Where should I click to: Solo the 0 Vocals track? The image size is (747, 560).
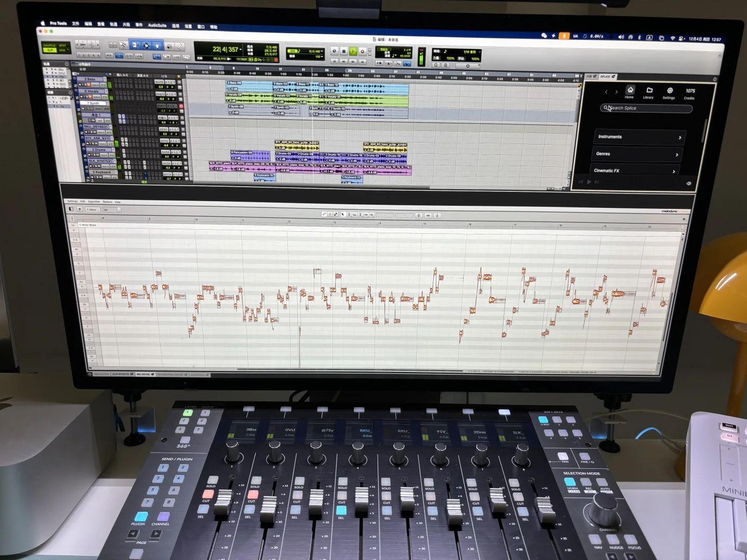87,96
